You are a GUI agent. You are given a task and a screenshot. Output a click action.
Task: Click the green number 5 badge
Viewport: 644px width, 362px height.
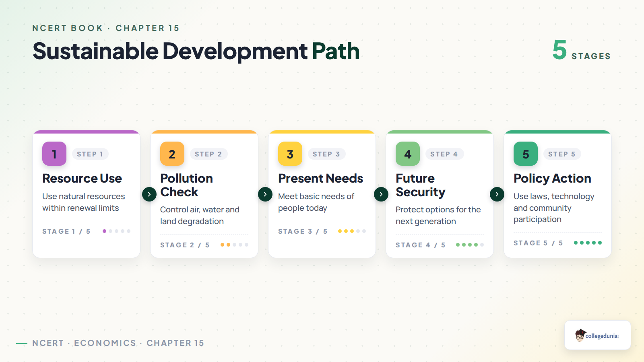(526, 154)
